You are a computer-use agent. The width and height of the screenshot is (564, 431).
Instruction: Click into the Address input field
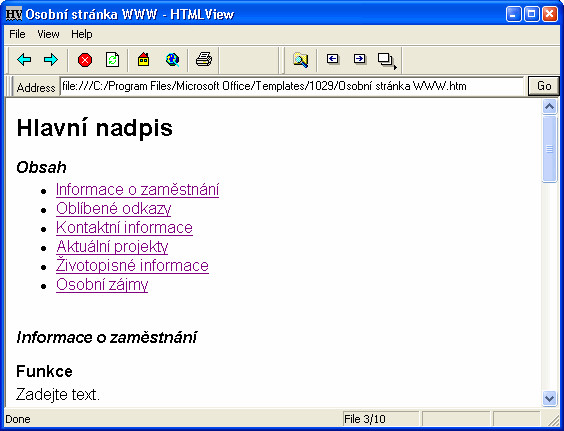[292, 86]
